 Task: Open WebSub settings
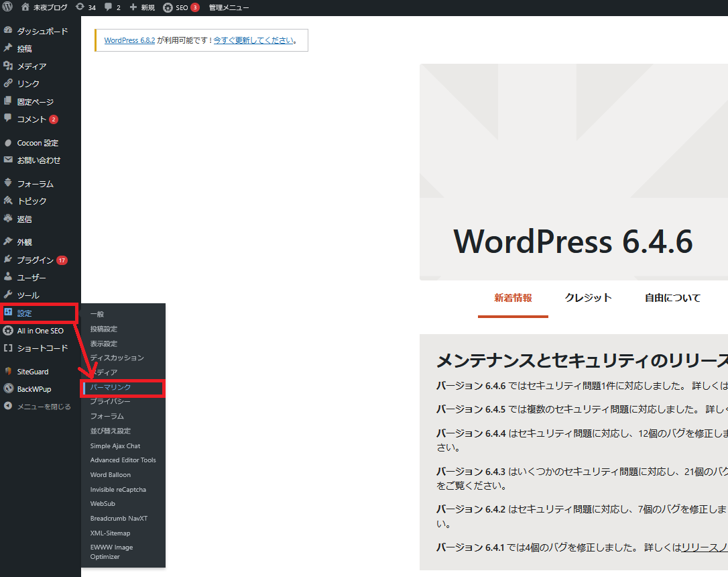click(103, 504)
